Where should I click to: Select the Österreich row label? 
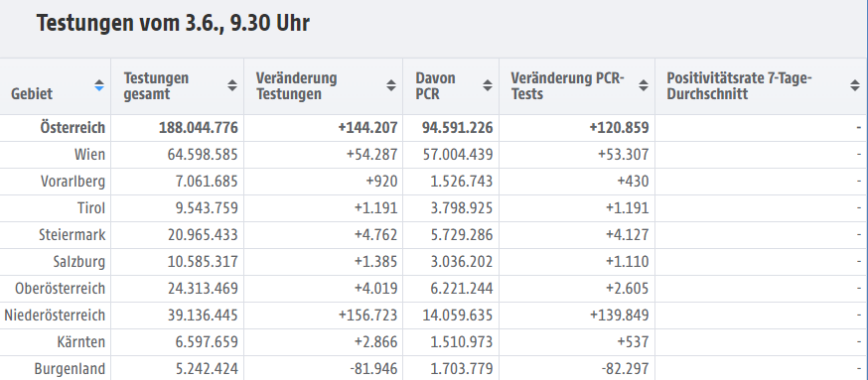click(x=72, y=128)
